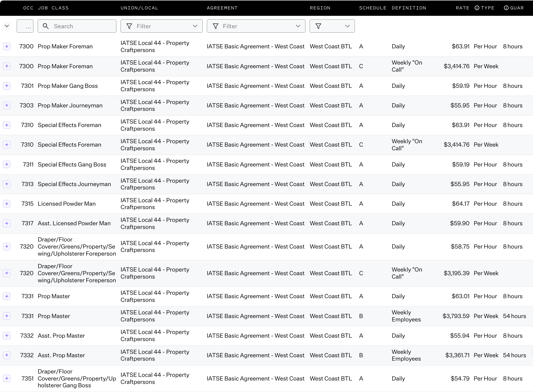Expand the 7301 Prop Maker Gang Boss row
The height and width of the screenshot is (392, 533).
coord(7,86)
